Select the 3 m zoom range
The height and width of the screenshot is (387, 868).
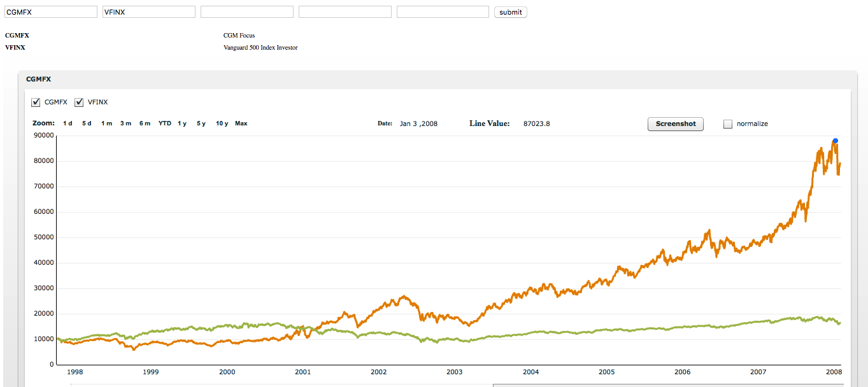[x=125, y=123]
